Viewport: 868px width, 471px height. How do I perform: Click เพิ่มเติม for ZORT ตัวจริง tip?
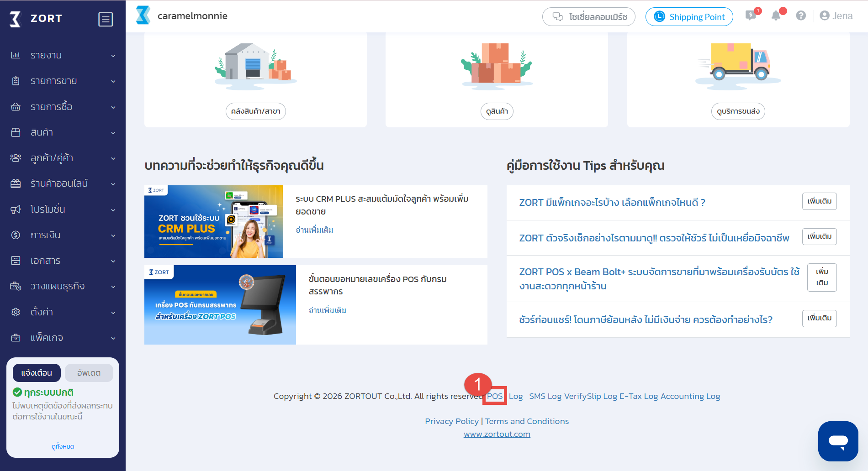click(820, 236)
